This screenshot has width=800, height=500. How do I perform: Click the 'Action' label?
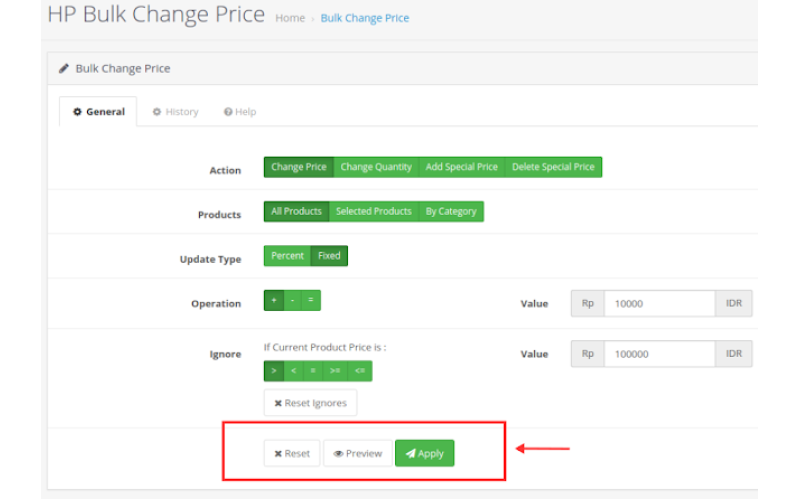tap(225, 170)
